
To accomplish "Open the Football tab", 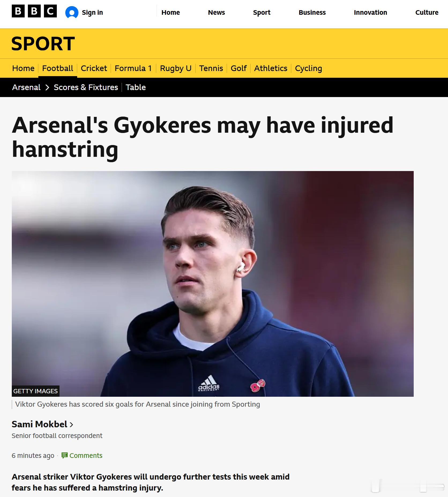I will 58,68.
